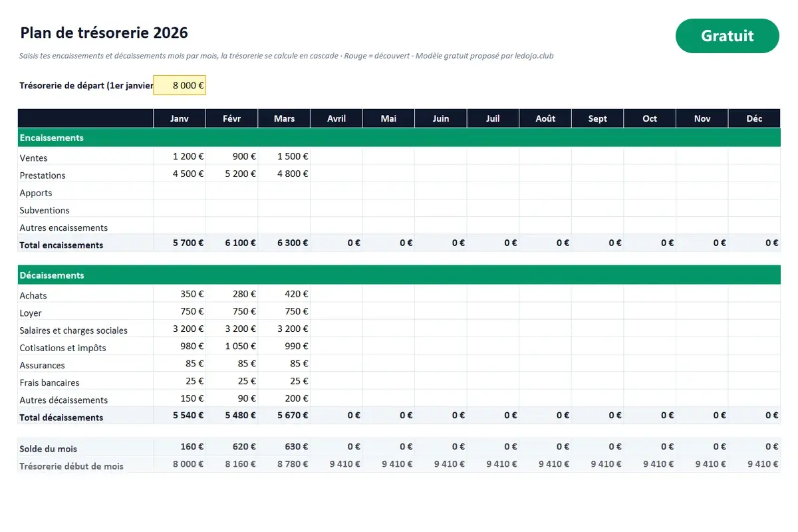Image resolution: width=798 pixels, height=532 pixels.
Task: Select the Total décaissements row label
Action: click(61, 418)
